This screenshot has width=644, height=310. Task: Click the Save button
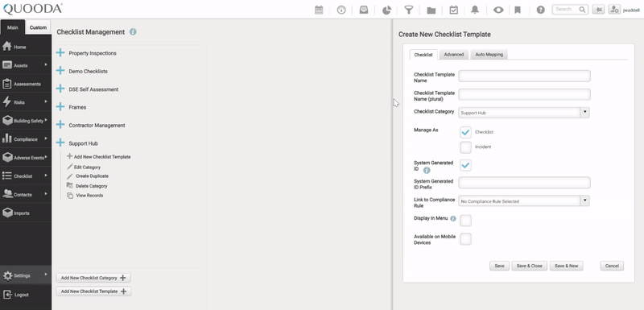click(x=499, y=266)
